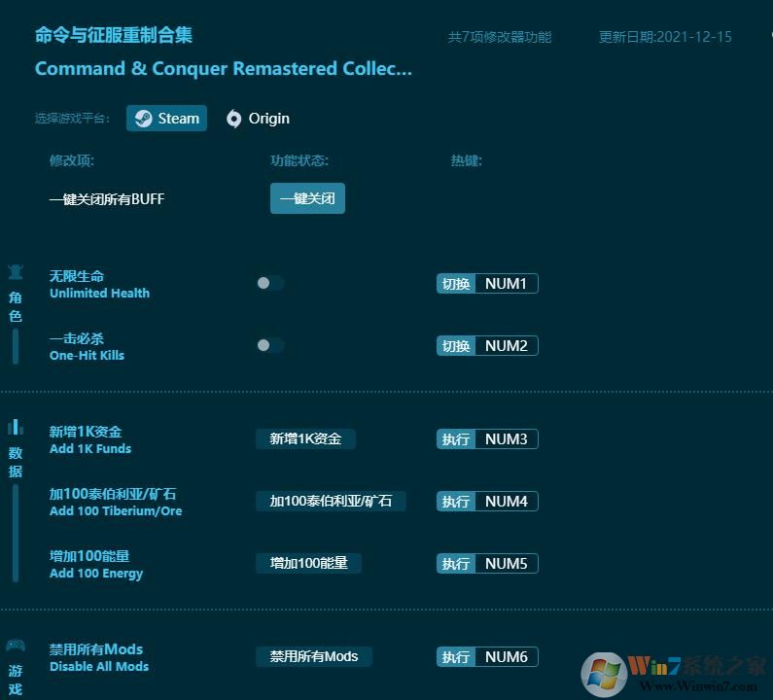Image resolution: width=773 pixels, height=700 pixels.
Task: Click the 切换 label beside NUM2
Action: pyautogui.click(x=456, y=345)
